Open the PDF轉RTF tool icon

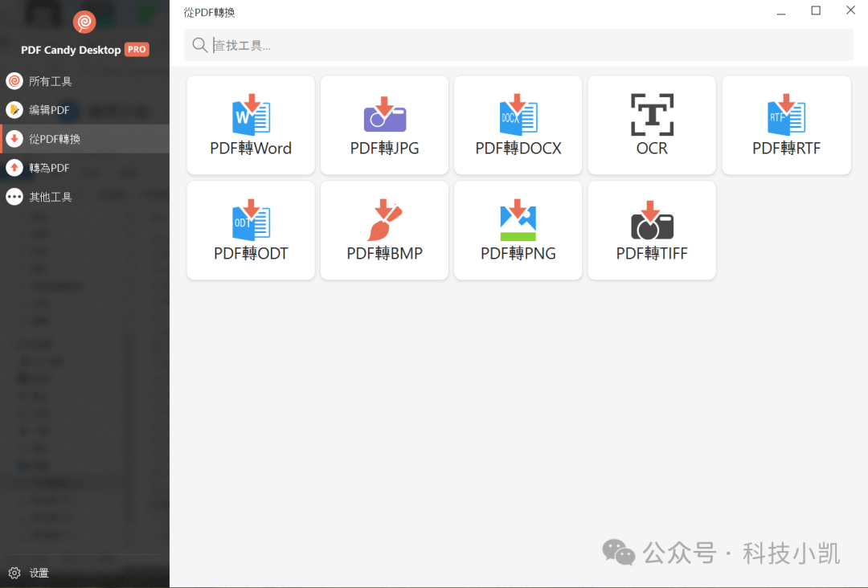tap(786, 115)
